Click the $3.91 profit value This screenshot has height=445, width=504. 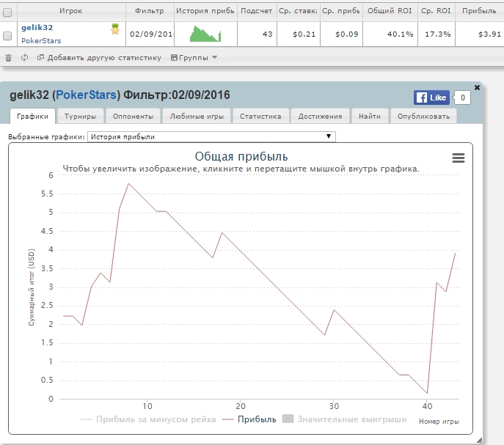pos(489,34)
